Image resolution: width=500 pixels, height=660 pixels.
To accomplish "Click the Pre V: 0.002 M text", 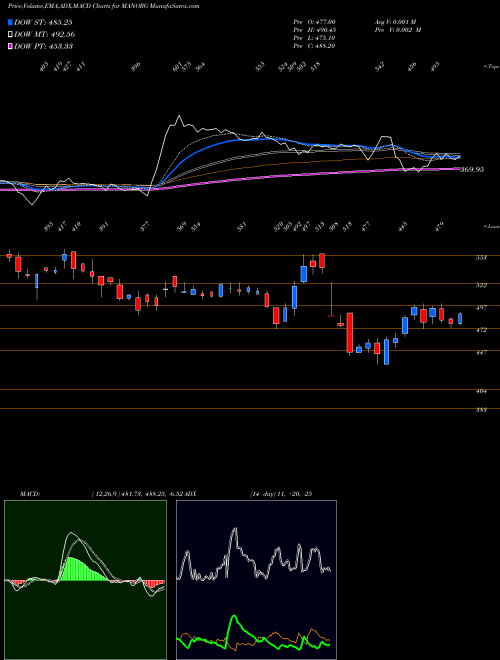I will point(398,30).
